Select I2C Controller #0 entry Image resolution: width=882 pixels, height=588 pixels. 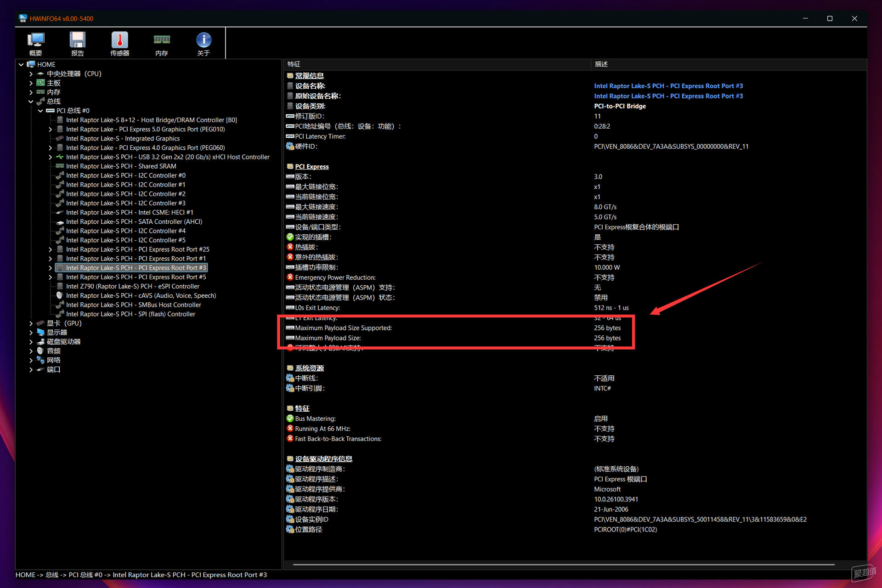click(x=125, y=175)
